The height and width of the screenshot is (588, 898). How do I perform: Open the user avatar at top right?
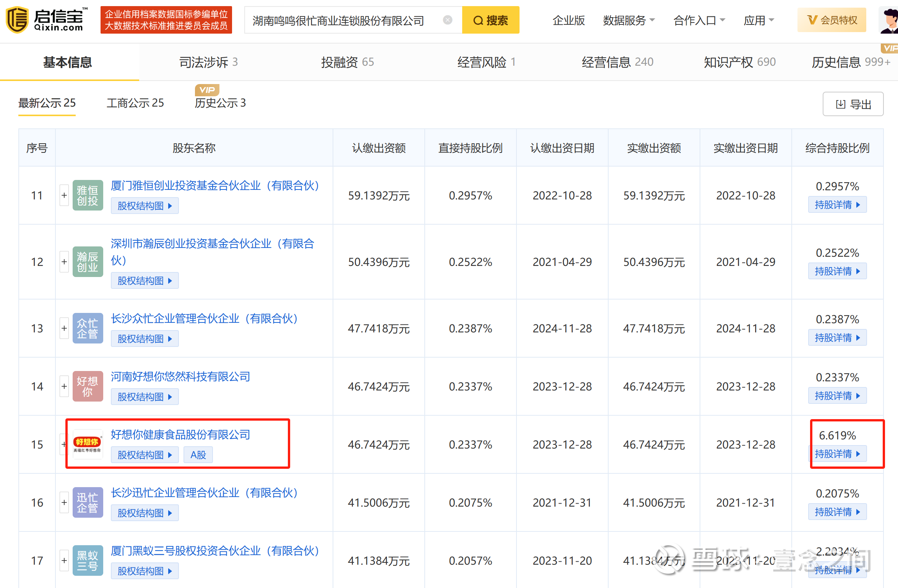coord(889,19)
